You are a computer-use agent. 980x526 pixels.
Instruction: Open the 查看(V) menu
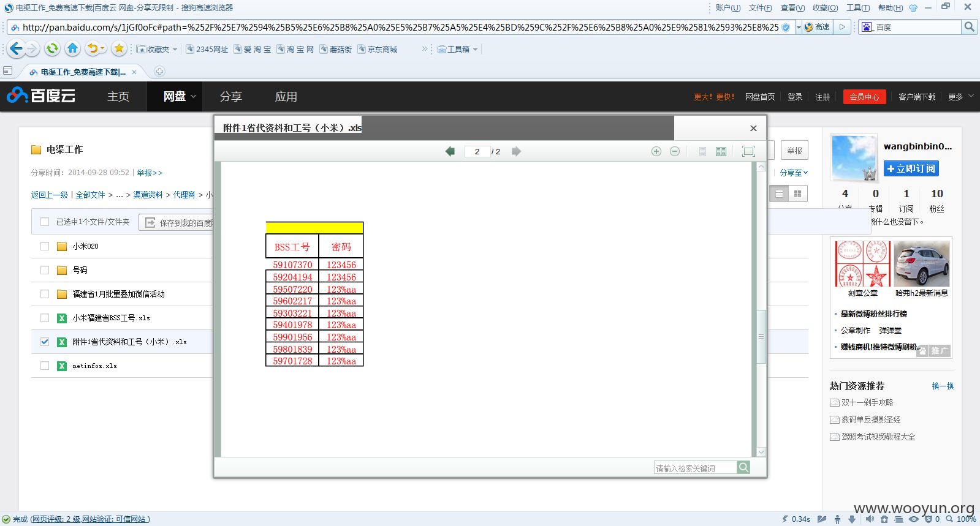tap(792, 8)
